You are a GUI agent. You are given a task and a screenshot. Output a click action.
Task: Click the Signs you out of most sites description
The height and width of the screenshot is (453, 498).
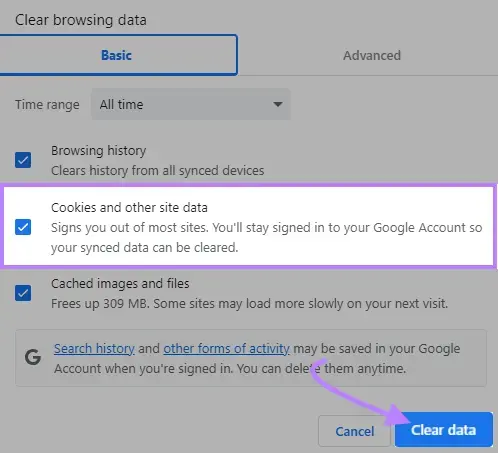267,238
